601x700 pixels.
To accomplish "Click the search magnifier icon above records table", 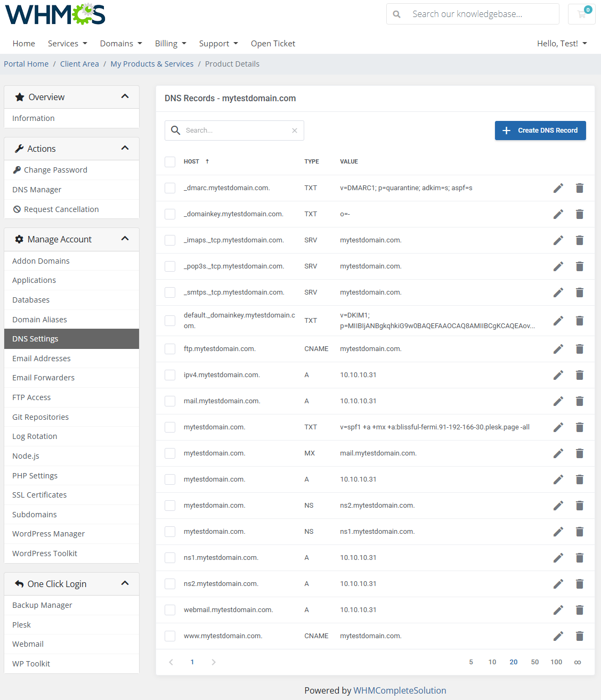I will (175, 130).
